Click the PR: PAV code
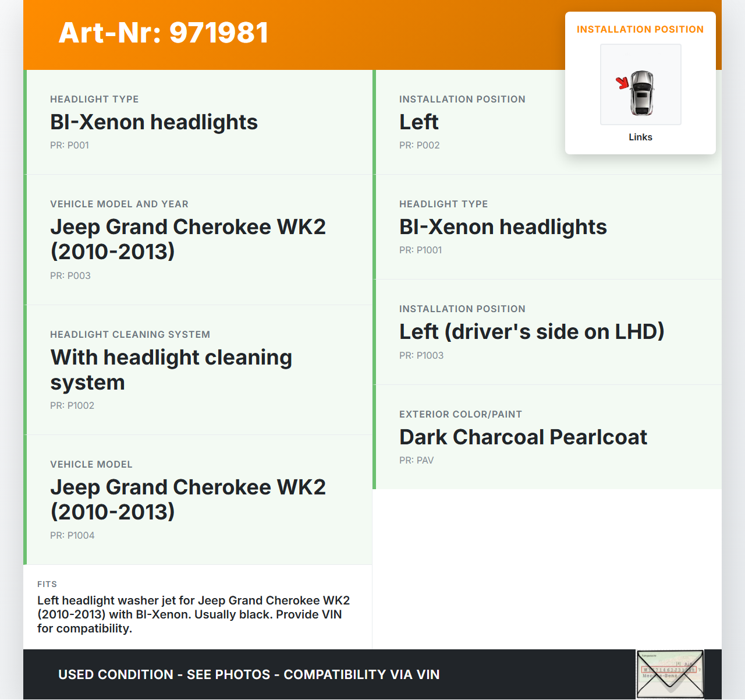The height and width of the screenshot is (700, 745). [x=416, y=461]
